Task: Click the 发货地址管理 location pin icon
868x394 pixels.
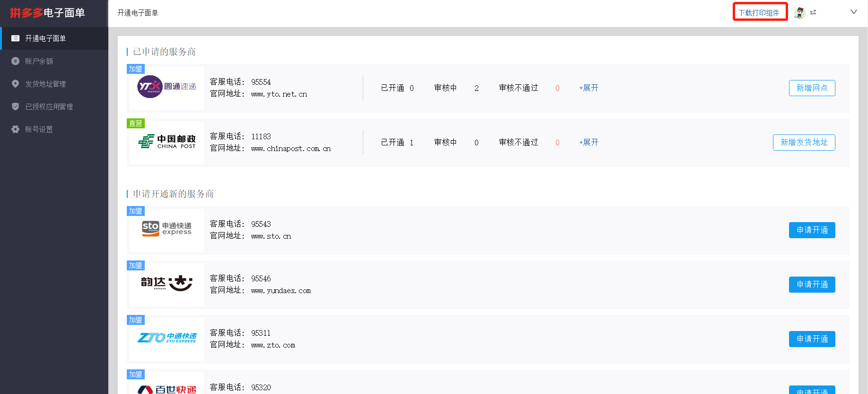Action: pyautogui.click(x=15, y=84)
